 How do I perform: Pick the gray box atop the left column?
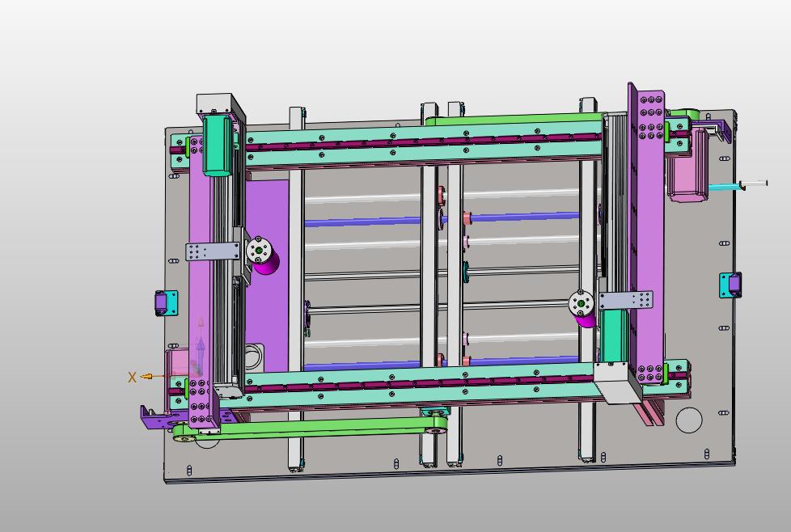coord(218,104)
